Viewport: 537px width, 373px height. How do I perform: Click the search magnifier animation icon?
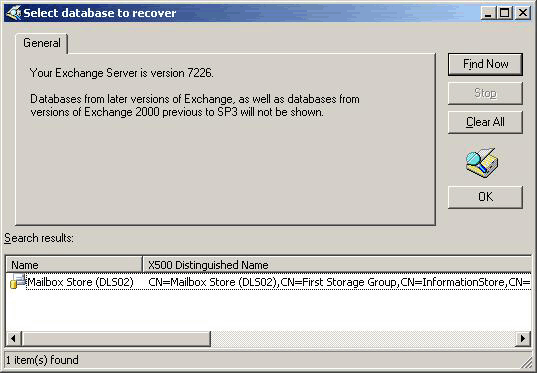(x=482, y=162)
